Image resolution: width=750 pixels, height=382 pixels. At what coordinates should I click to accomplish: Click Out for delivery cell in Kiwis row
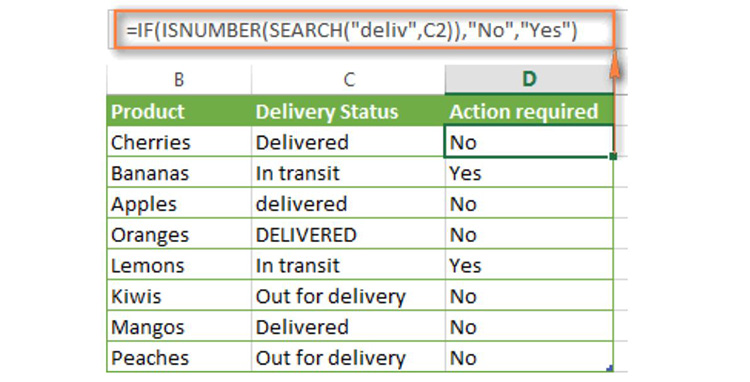[348, 296]
